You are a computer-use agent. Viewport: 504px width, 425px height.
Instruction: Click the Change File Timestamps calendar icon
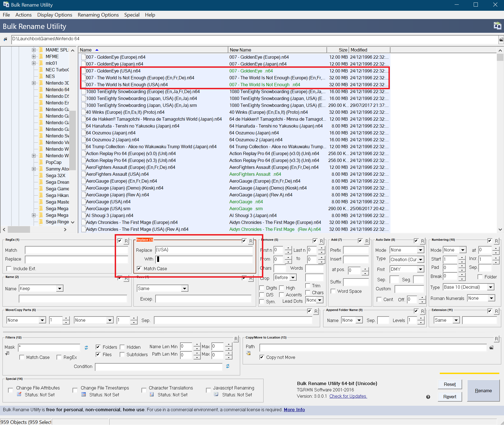84,394
